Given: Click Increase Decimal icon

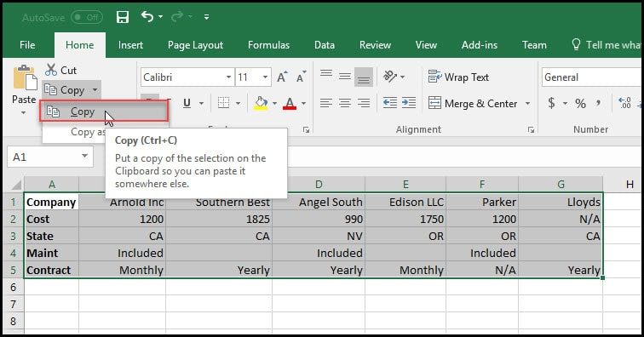Looking at the screenshot, I should coord(624,103).
